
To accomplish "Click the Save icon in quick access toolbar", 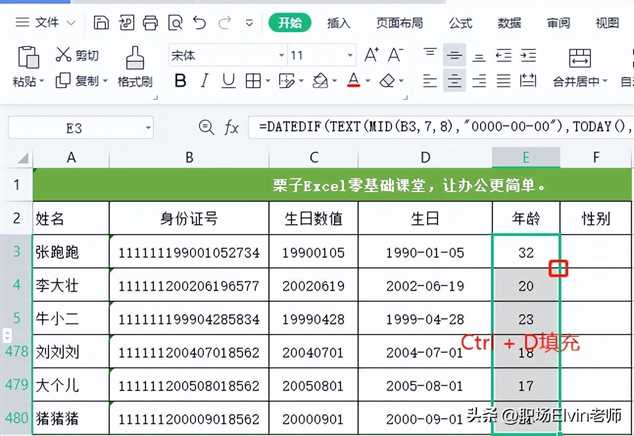I will [x=101, y=21].
